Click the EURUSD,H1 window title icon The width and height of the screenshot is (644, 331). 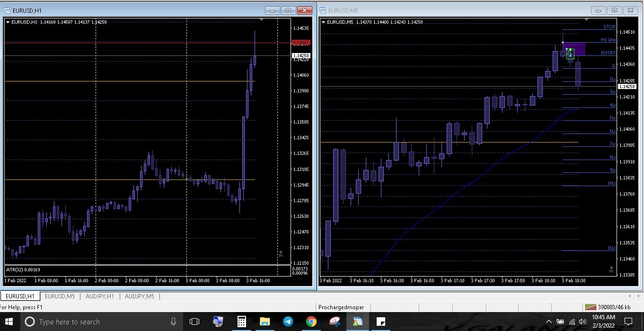tap(7, 10)
